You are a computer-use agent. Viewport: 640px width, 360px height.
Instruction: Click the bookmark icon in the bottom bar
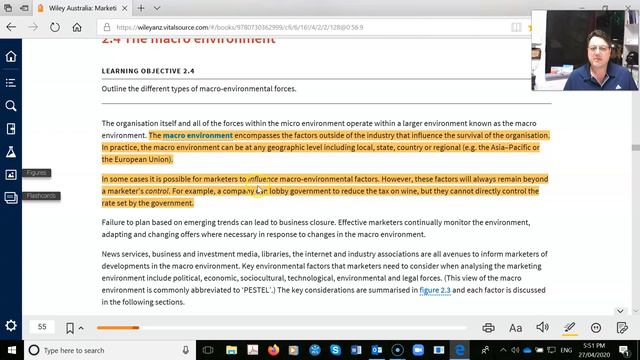(70, 328)
